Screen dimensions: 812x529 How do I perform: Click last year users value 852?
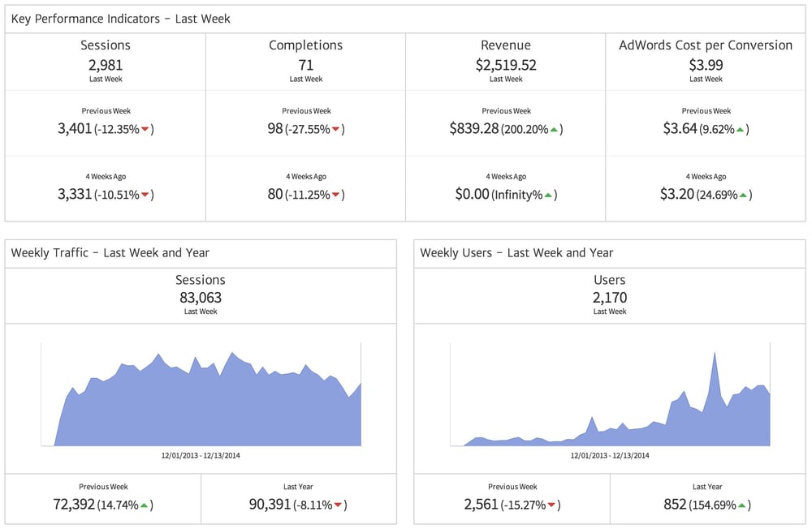click(675, 504)
